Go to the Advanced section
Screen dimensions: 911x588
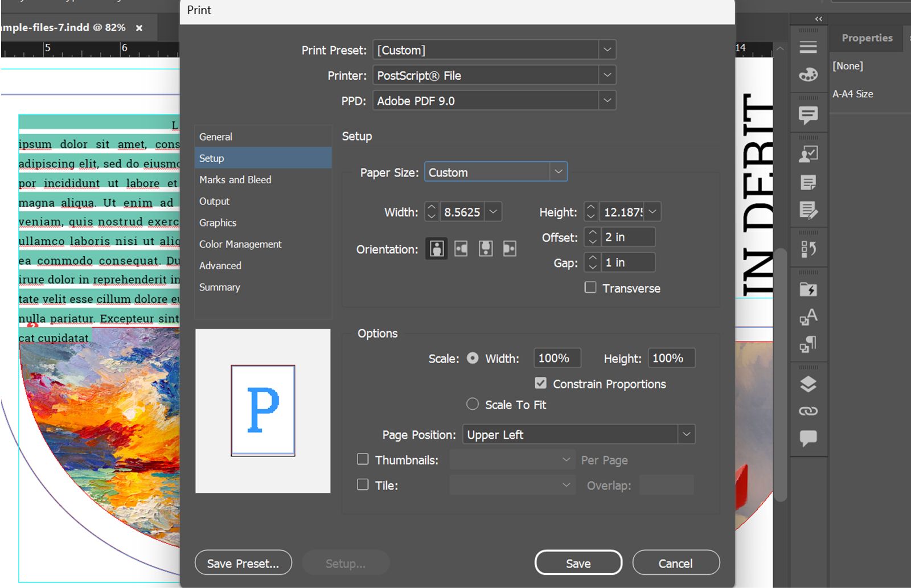click(263, 265)
